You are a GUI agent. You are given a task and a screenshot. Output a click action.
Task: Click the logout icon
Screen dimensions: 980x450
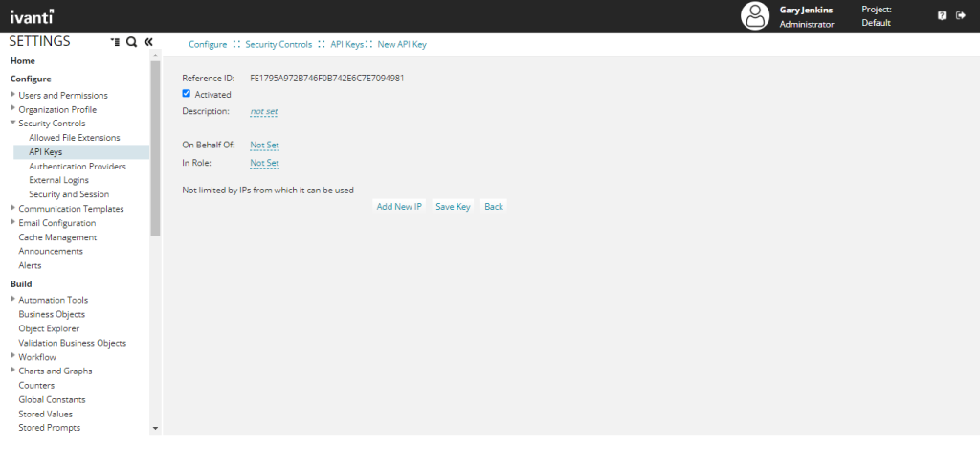tap(961, 15)
